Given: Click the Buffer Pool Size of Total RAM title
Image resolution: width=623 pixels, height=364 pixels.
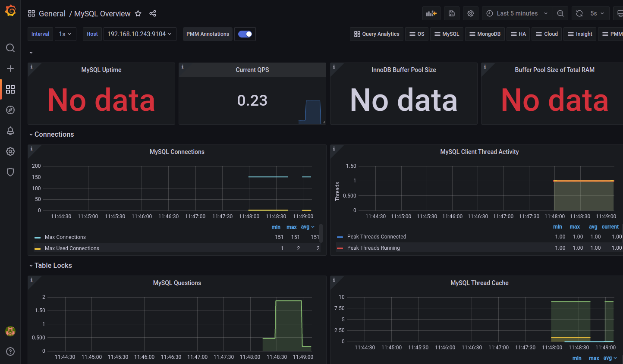Looking at the screenshot, I should click(x=554, y=70).
